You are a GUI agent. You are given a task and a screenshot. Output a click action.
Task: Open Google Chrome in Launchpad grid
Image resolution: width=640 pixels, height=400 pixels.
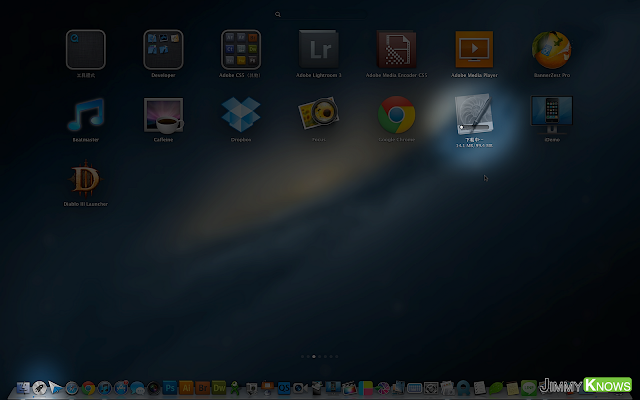[396, 115]
